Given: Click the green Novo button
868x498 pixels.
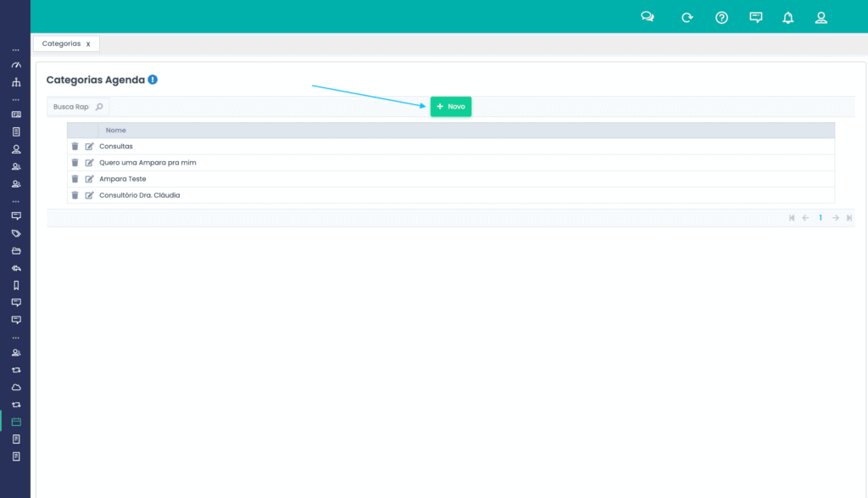Looking at the screenshot, I should 451,107.
